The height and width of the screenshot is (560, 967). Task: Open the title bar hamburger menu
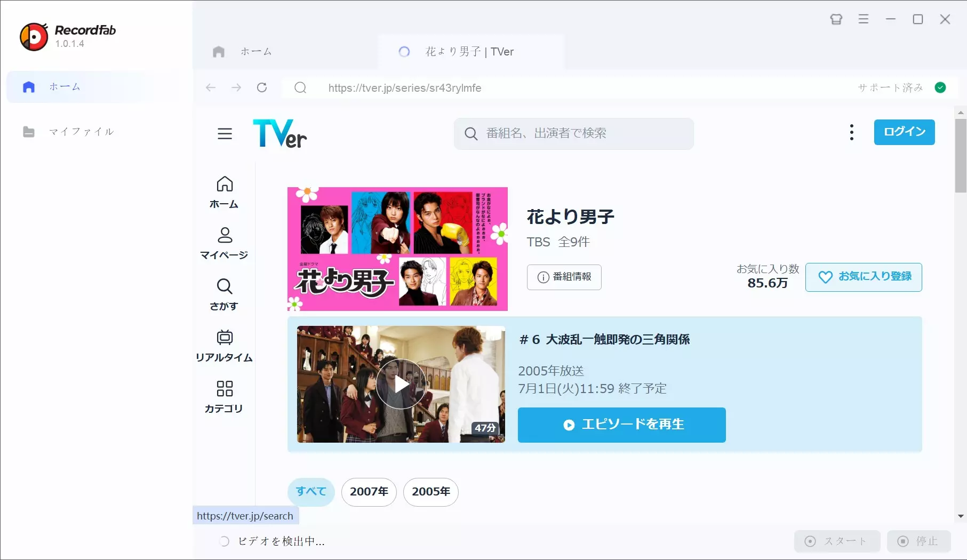pos(864,19)
